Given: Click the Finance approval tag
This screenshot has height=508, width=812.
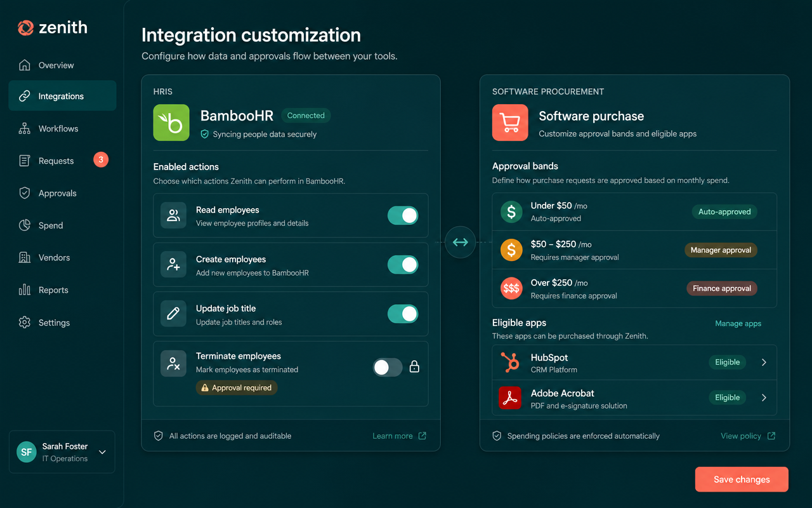Looking at the screenshot, I should pyautogui.click(x=722, y=288).
